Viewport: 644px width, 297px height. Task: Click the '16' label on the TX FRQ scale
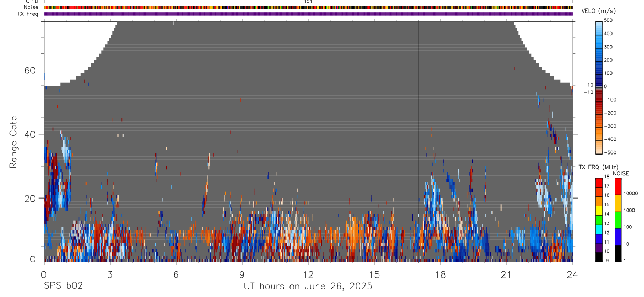607,195
